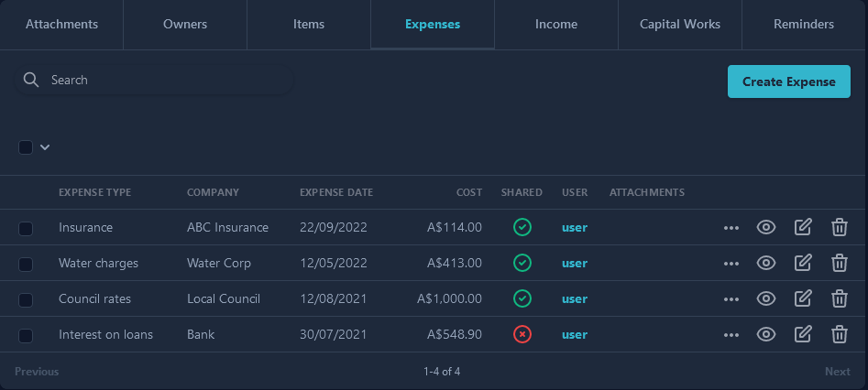The height and width of the screenshot is (390, 868).
Task: Click into the Search field
Action: coord(165,81)
